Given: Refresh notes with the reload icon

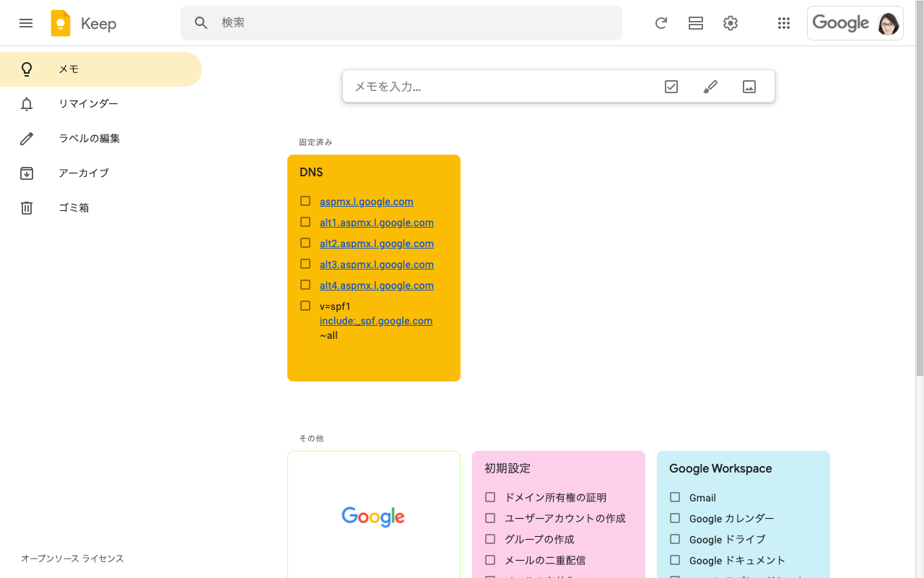Looking at the screenshot, I should (661, 23).
